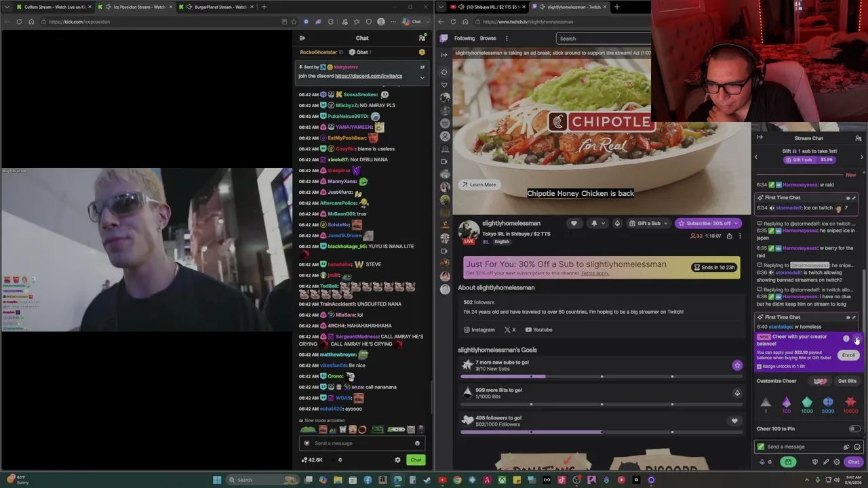
Task: Open Twitch chat community users icon
Action: [x=859, y=138]
